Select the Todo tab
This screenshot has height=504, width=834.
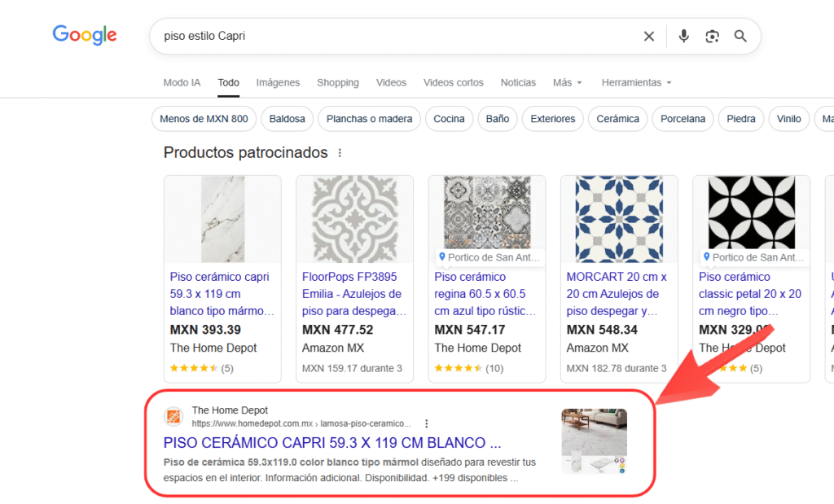(x=228, y=82)
